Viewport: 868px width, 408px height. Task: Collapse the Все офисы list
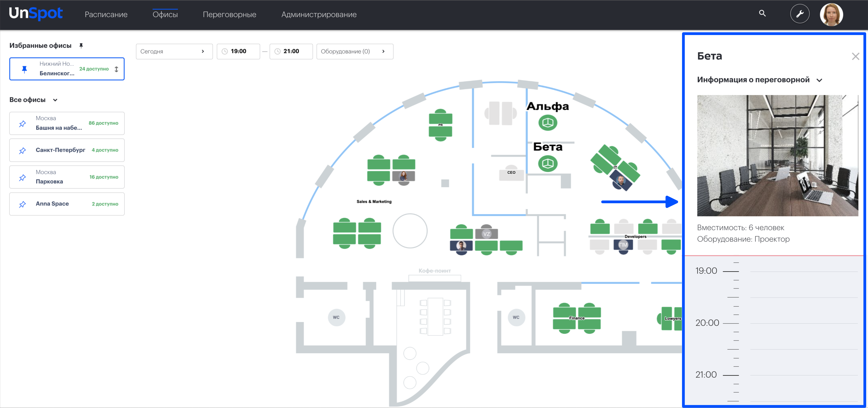click(x=55, y=100)
